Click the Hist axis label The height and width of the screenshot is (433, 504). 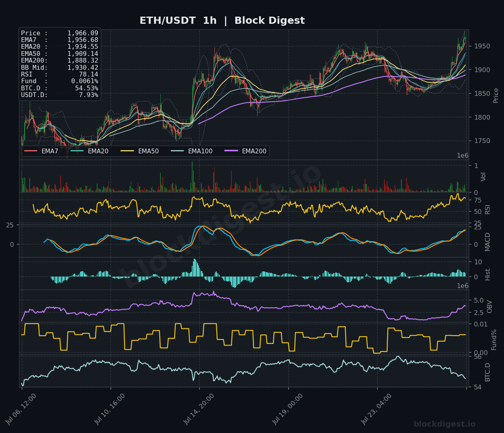pos(487,274)
